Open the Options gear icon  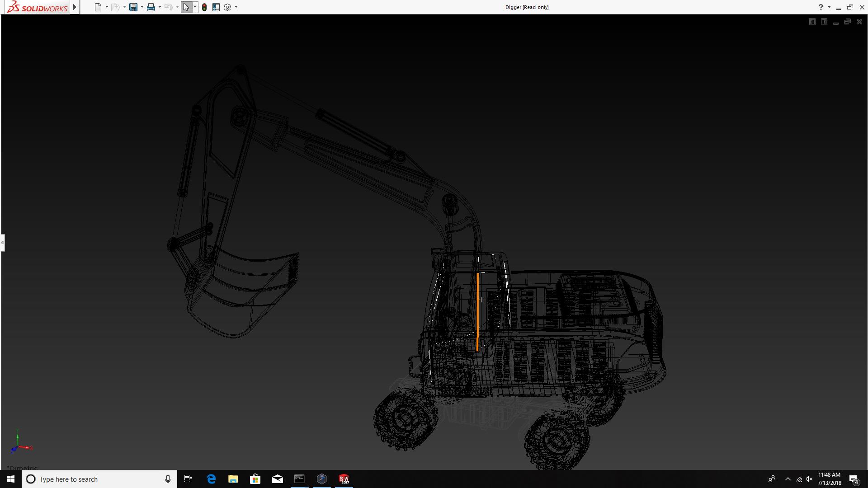tap(227, 7)
